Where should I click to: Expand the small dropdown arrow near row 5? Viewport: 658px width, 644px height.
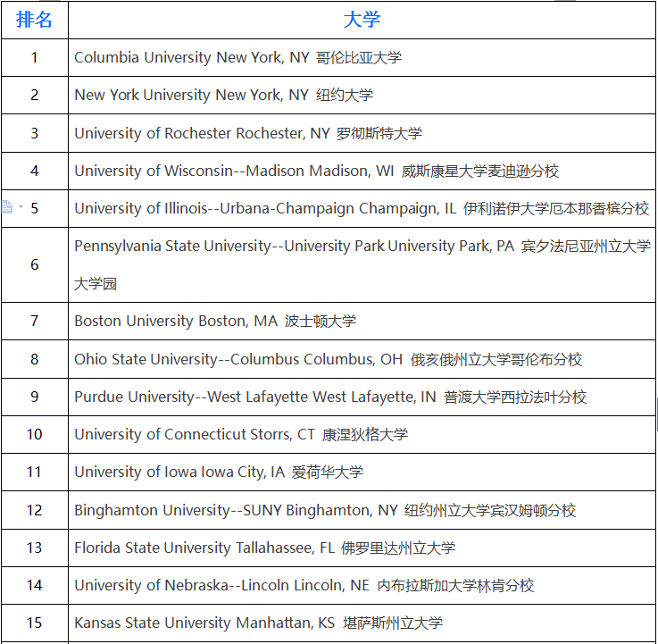point(21,206)
